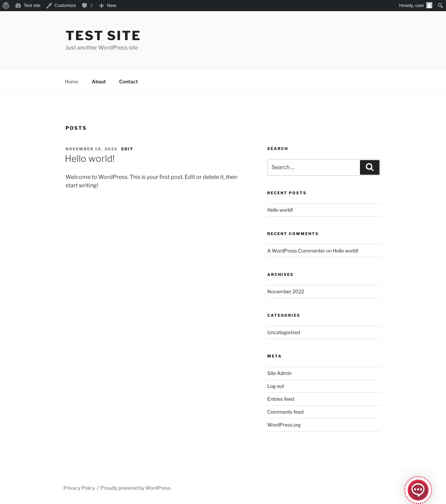Image resolution: width=446 pixels, height=504 pixels.
Task: View the Uncategorized category
Action: point(284,332)
